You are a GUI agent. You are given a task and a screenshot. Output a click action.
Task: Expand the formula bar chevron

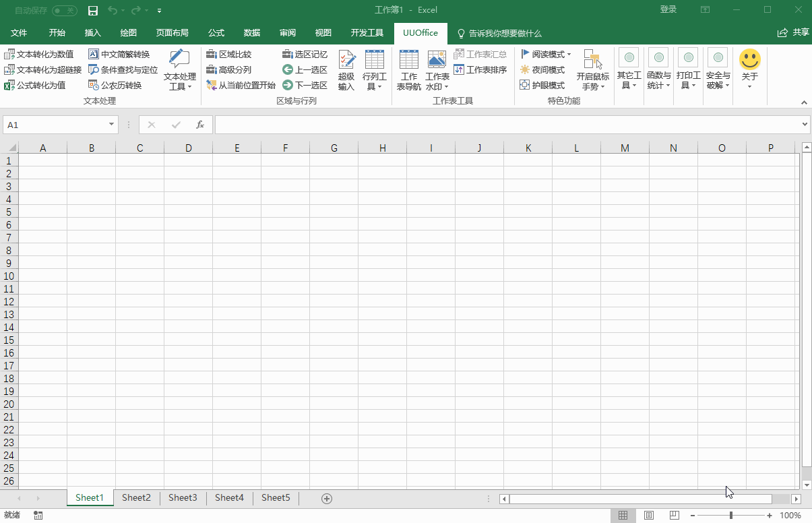click(805, 125)
